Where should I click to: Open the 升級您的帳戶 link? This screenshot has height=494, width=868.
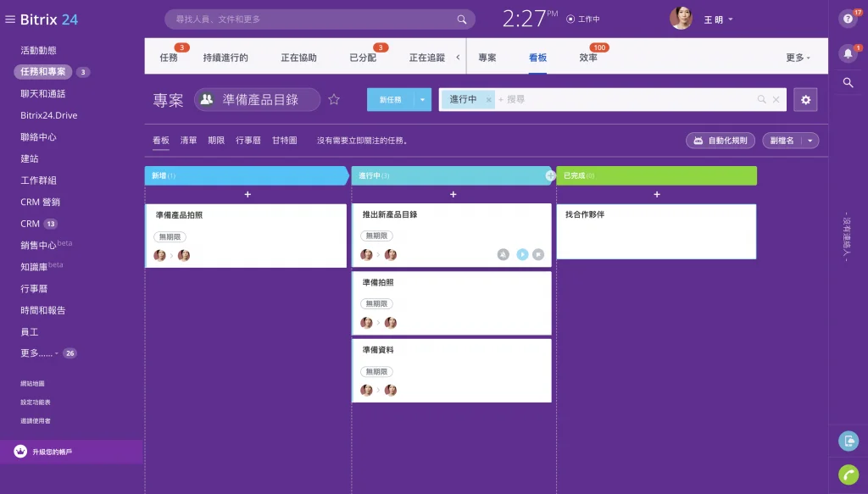click(52, 452)
